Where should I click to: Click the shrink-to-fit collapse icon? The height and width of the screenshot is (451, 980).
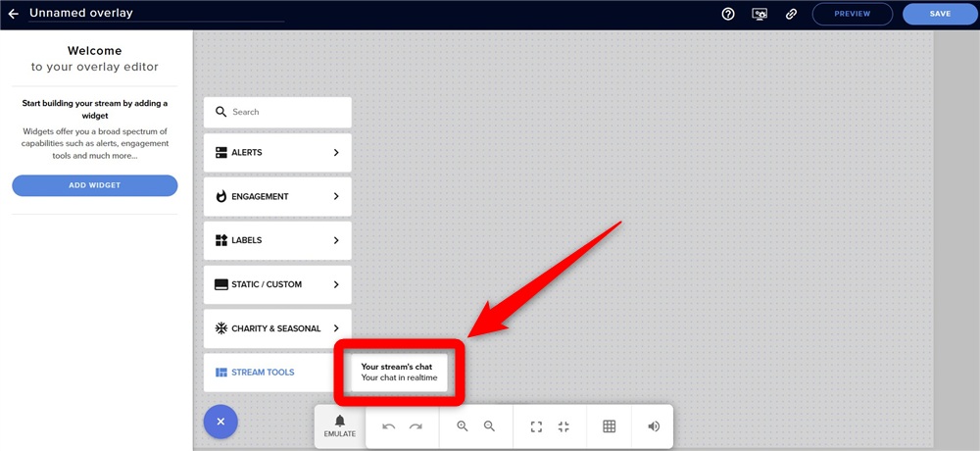(563, 426)
